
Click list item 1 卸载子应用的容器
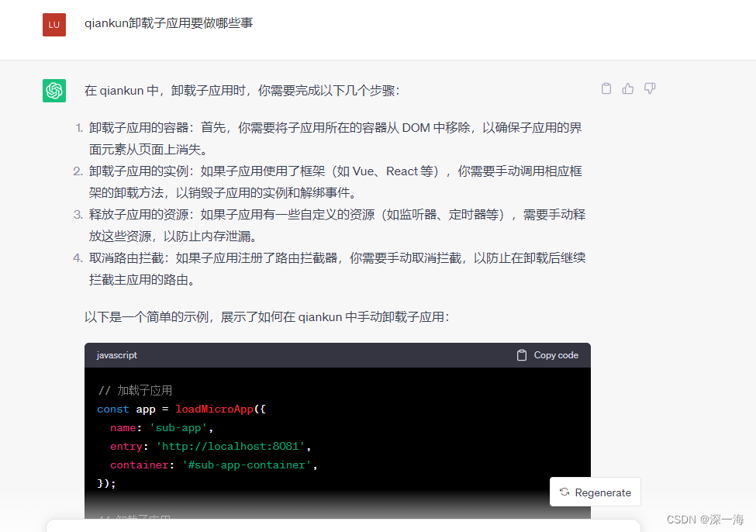[x=336, y=138]
